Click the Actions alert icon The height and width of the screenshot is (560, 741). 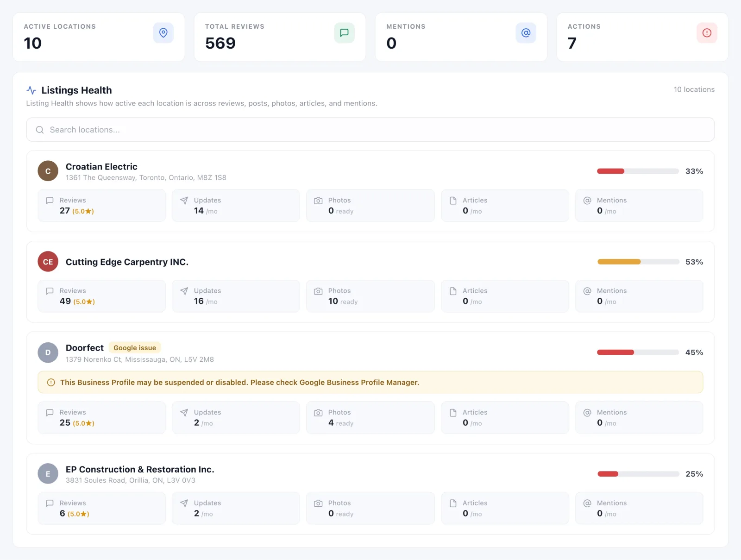(x=707, y=33)
